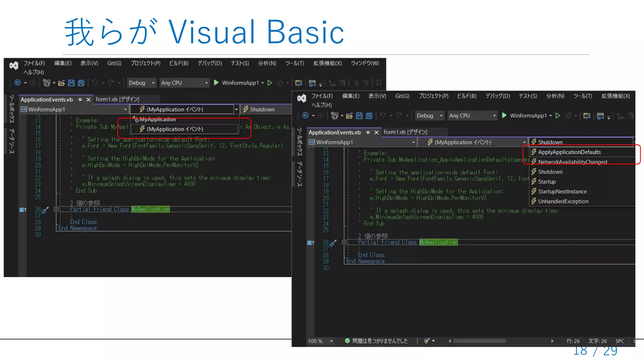
Task: Open Git(G) menu in right window
Action: (x=402, y=96)
